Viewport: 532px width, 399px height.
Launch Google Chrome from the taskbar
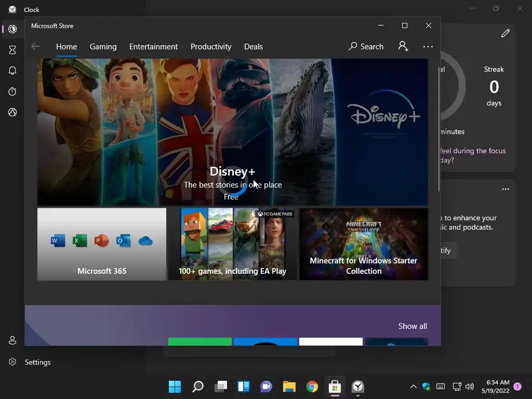coord(312,387)
